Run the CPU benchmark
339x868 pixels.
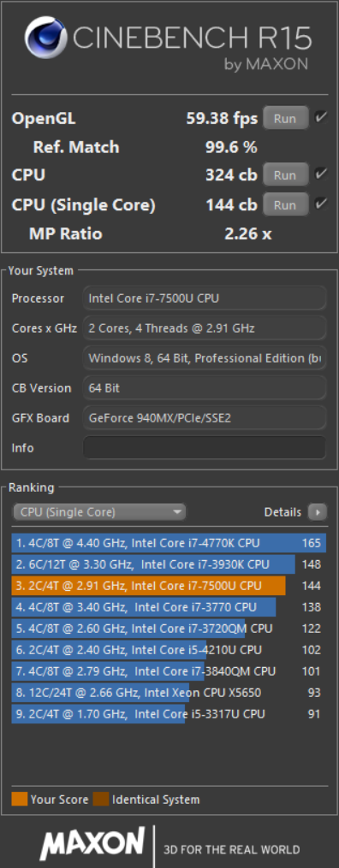tap(285, 175)
